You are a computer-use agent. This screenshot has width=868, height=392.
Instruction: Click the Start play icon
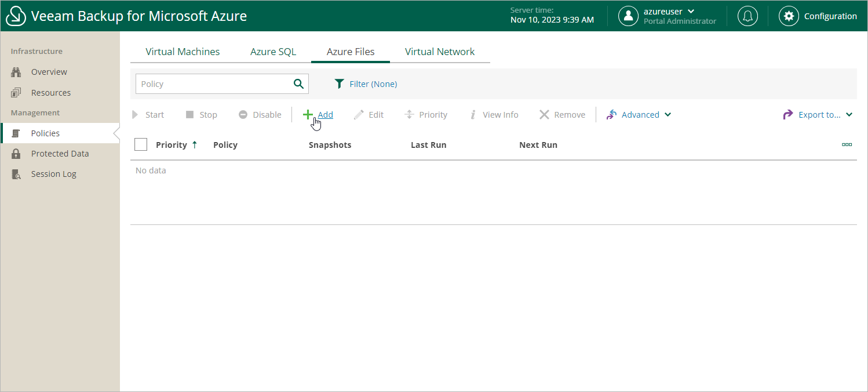pyautogui.click(x=136, y=115)
